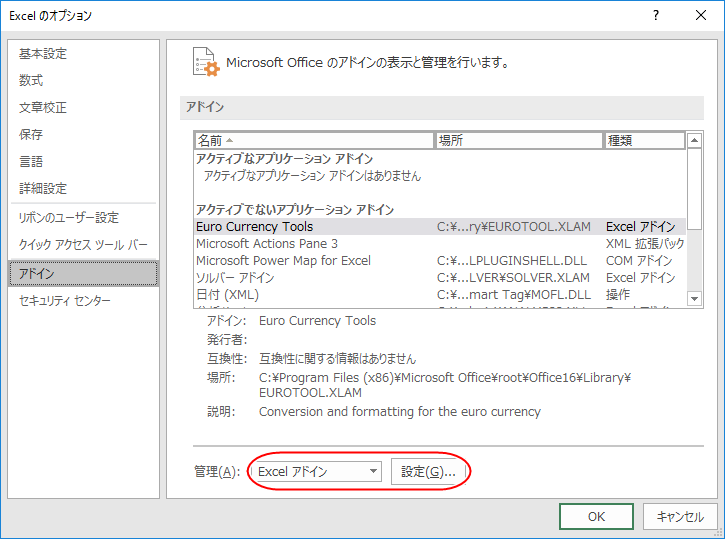This screenshot has height=539, width=725.
Task: Click the 'Conversion and formatting for the euro currency' description
Action: click(x=399, y=412)
